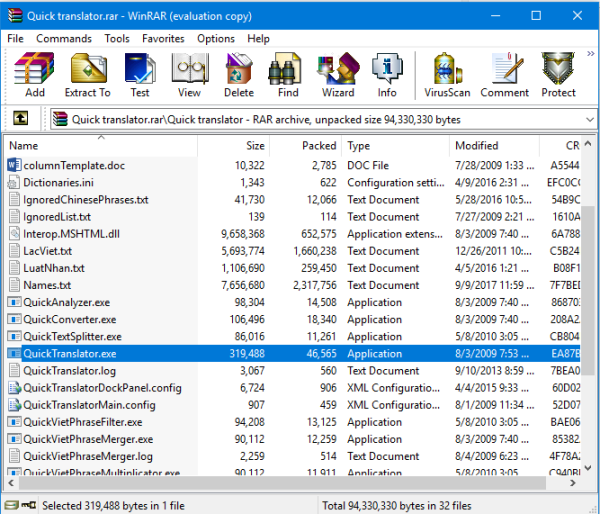Click the 9,658,368 size value
The height and width of the screenshot is (514, 600).
243,234
